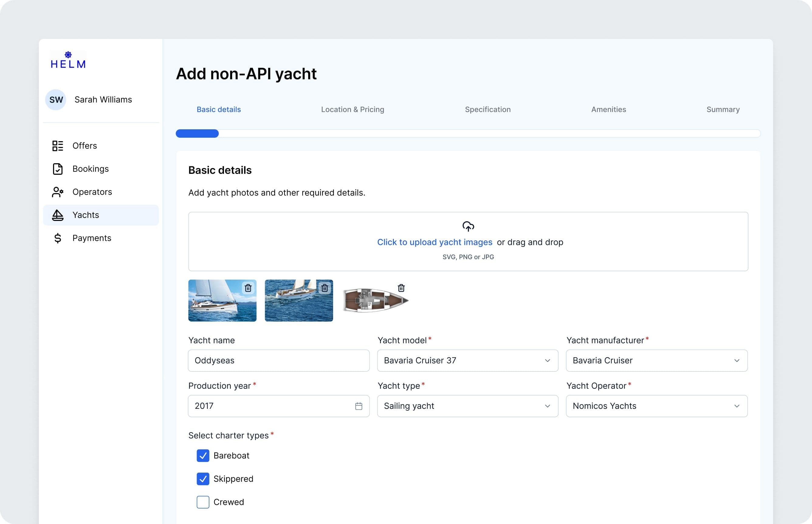Delete the first yacht photo
812x524 pixels.
[248, 288]
